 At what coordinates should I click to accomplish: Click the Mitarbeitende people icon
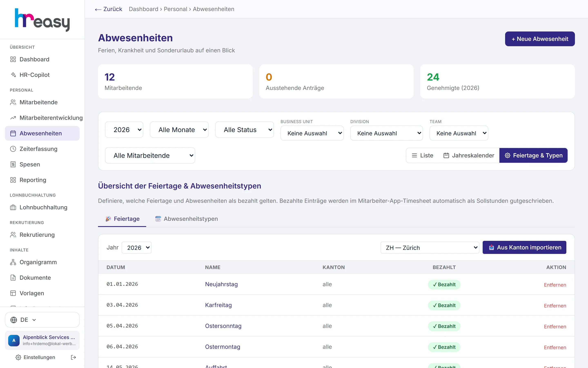13,102
